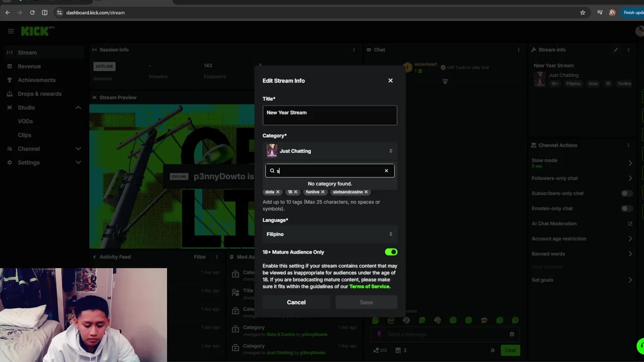
Task: Click the Send a message chat field
Action: pos(445,334)
